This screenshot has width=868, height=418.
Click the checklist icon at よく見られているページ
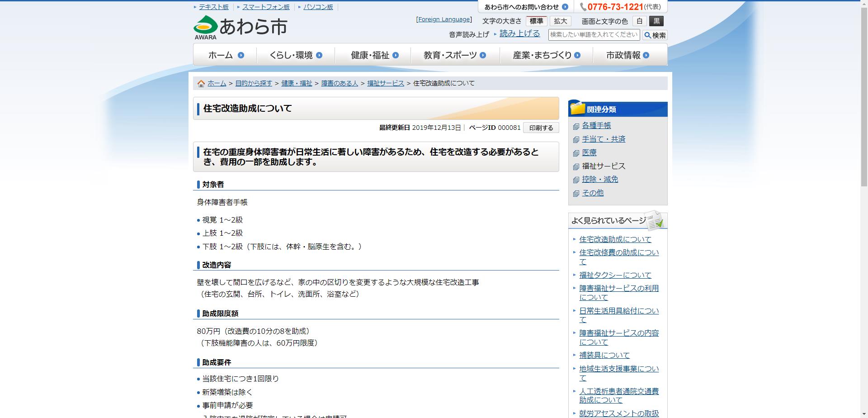pyautogui.click(x=654, y=220)
